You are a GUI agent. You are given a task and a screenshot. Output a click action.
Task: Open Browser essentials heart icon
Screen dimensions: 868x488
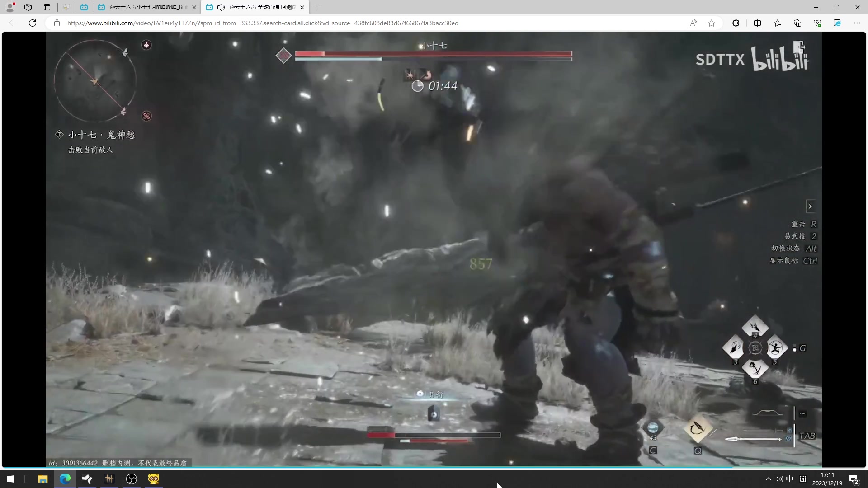point(817,23)
